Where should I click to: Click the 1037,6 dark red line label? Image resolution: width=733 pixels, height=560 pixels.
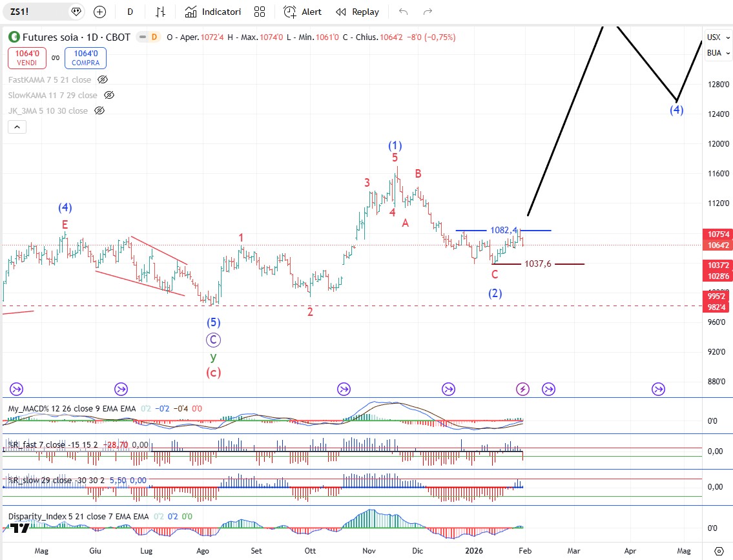(537, 264)
